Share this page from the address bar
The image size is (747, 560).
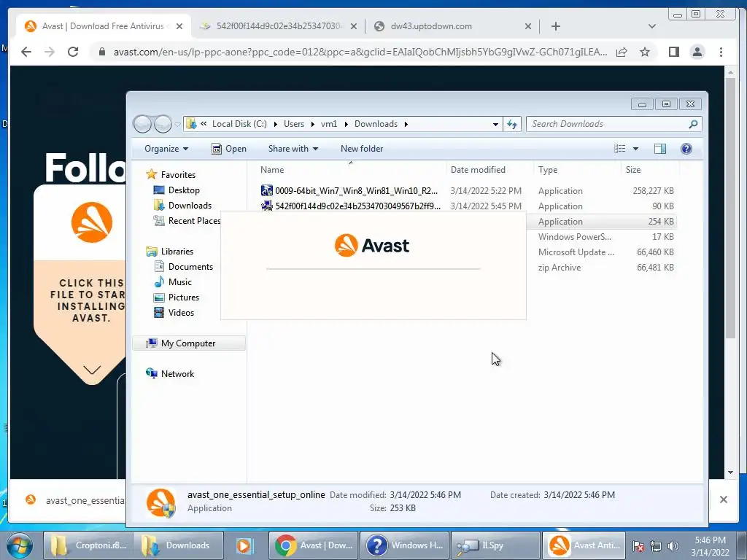coord(622,52)
